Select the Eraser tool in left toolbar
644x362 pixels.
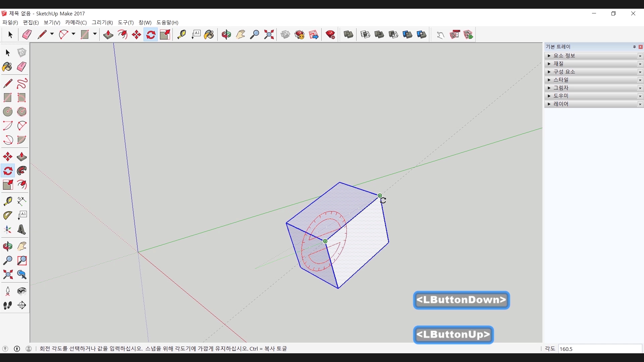(x=21, y=67)
